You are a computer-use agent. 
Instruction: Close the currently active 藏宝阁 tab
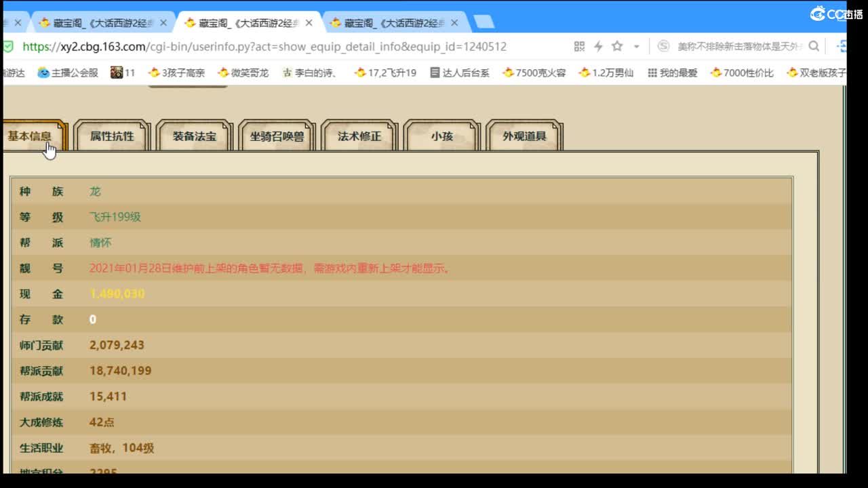tap(309, 22)
